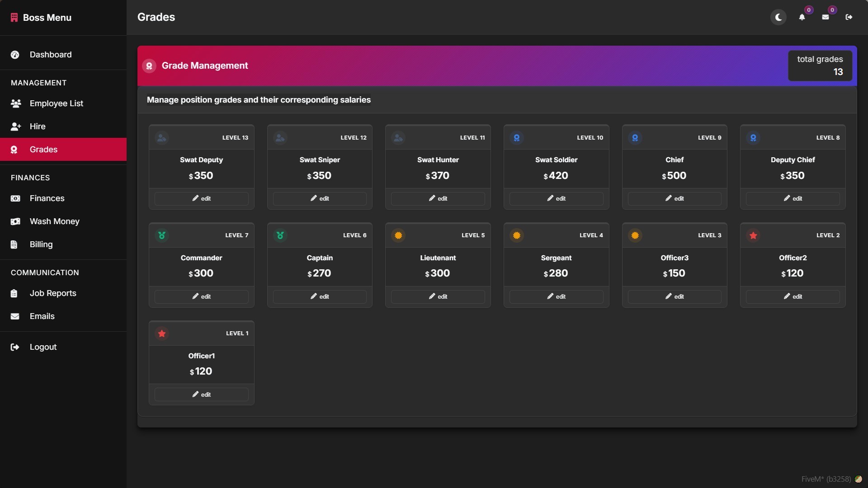Click the Boss Menu building logo

[x=14, y=18]
